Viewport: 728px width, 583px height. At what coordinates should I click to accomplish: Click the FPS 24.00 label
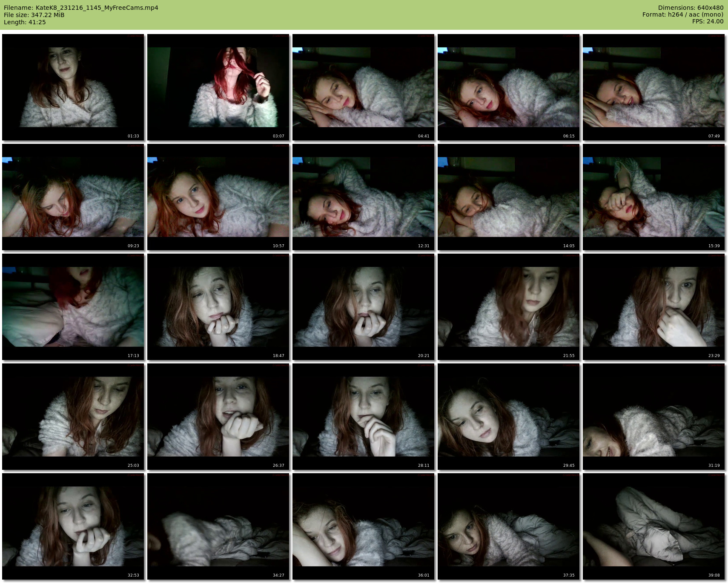708,21
